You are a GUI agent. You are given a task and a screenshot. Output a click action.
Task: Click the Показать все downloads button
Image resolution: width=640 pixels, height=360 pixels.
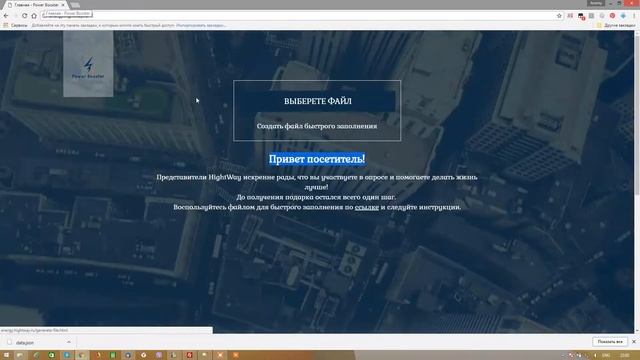click(610, 342)
